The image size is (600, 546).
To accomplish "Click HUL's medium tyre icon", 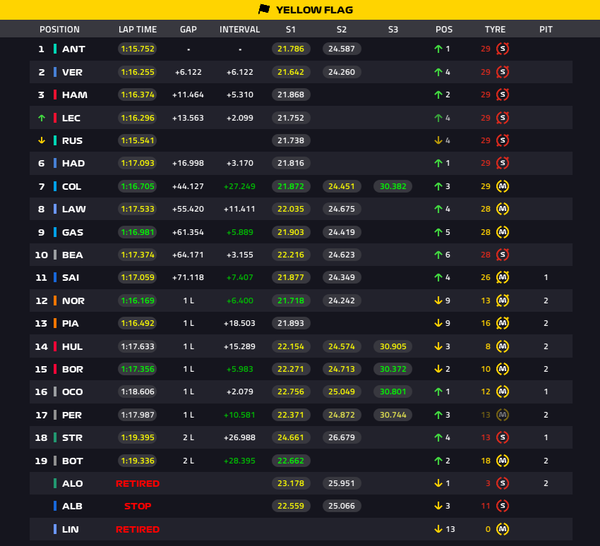I will (502, 347).
